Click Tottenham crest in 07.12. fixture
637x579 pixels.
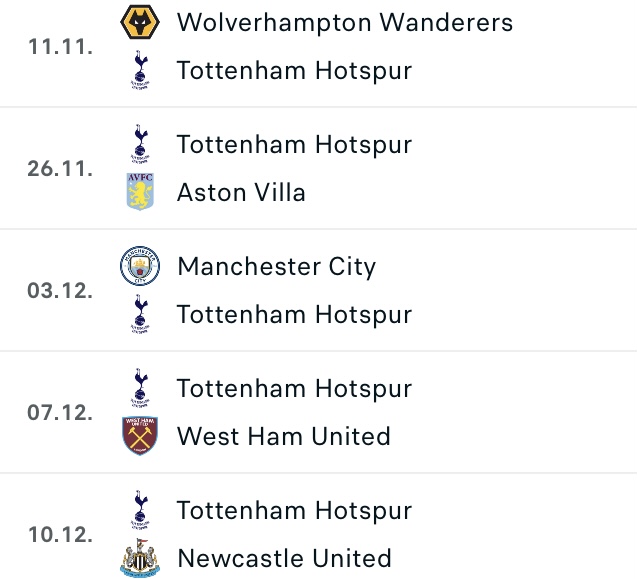140,388
